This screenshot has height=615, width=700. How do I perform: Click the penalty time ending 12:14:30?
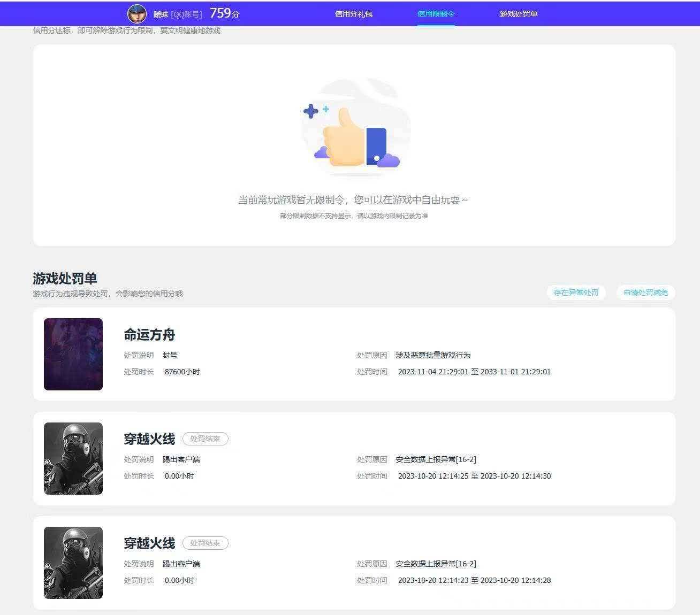click(x=474, y=476)
